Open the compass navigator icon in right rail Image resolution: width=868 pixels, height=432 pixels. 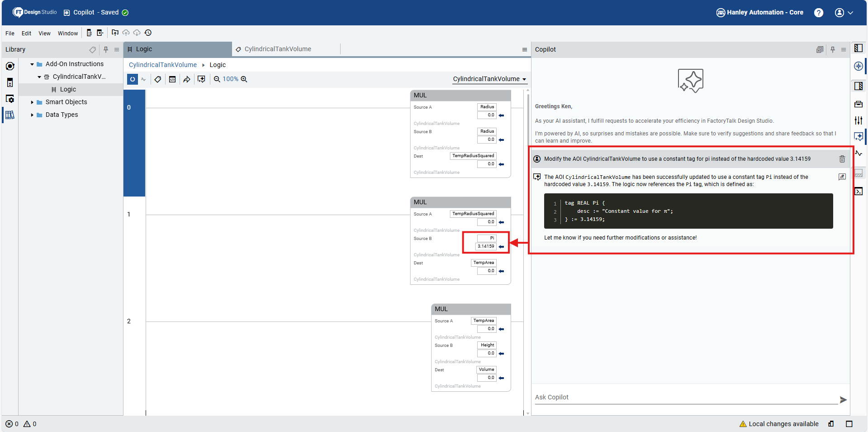tap(859, 66)
